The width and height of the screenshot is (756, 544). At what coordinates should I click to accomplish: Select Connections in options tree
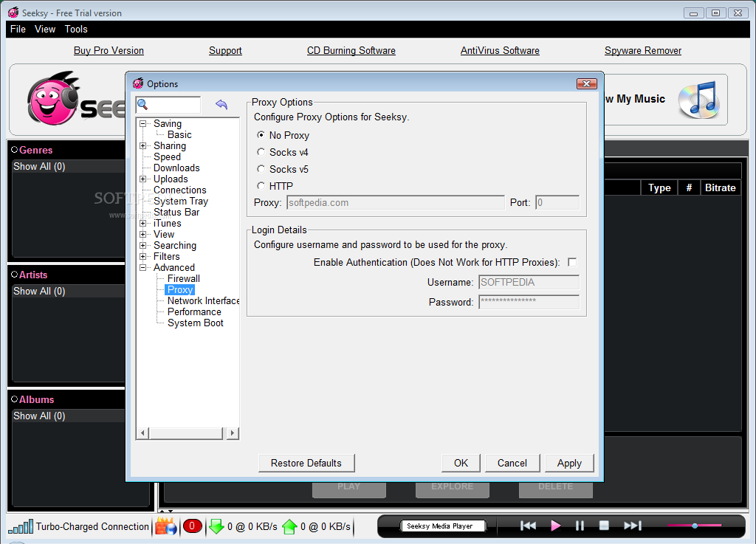[x=180, y=190]
